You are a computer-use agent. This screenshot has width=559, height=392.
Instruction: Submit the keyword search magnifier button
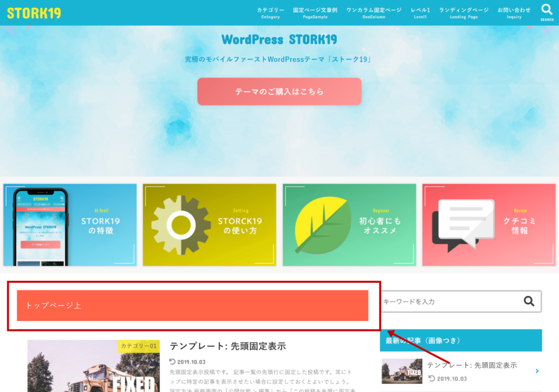click(x=528, y=301)
